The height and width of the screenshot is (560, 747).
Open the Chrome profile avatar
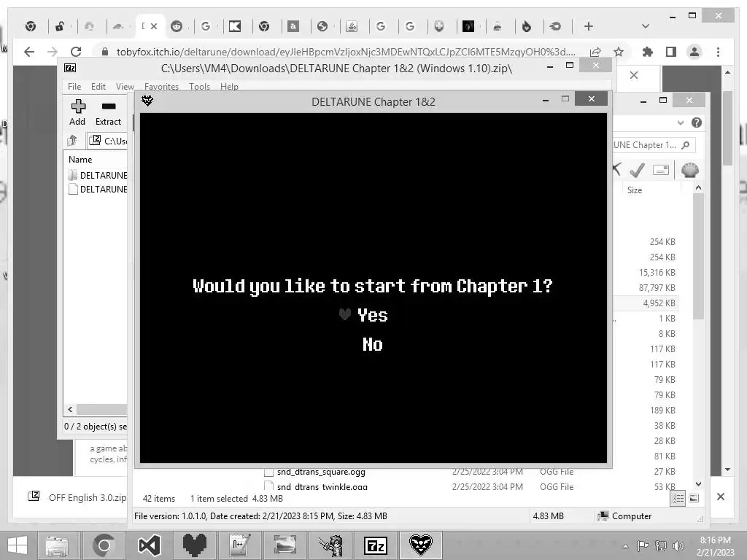click(694, 52)
